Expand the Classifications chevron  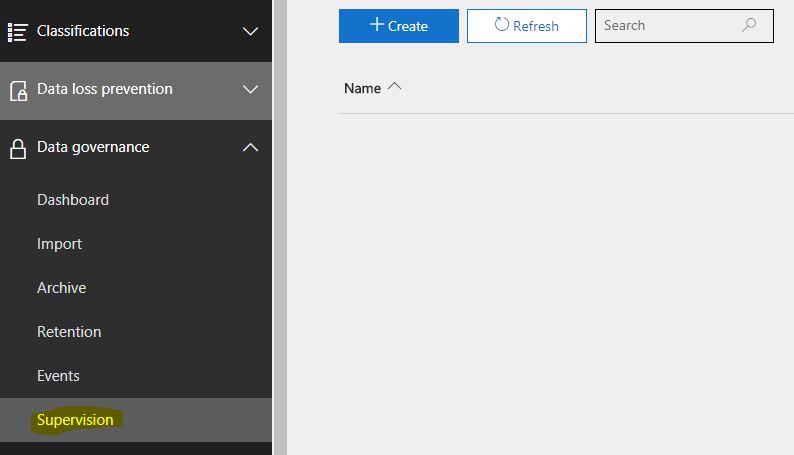pyautogui.click(x=250, y=31)
